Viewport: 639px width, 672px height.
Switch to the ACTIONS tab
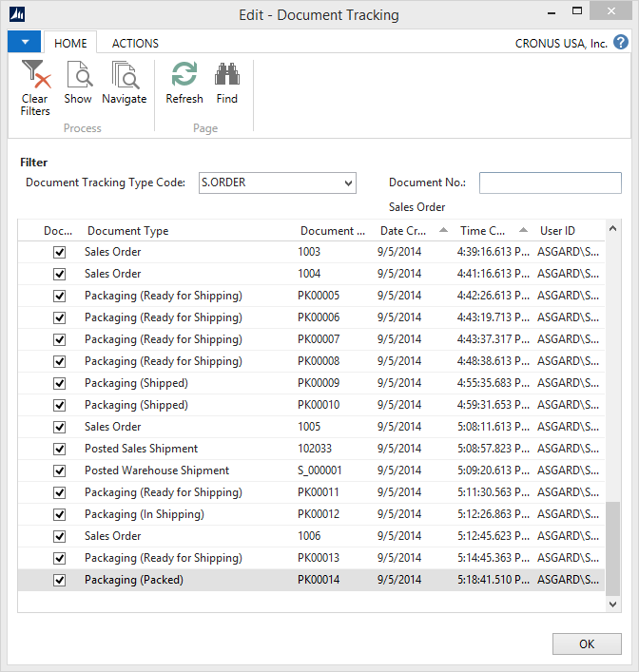point(135,43)
